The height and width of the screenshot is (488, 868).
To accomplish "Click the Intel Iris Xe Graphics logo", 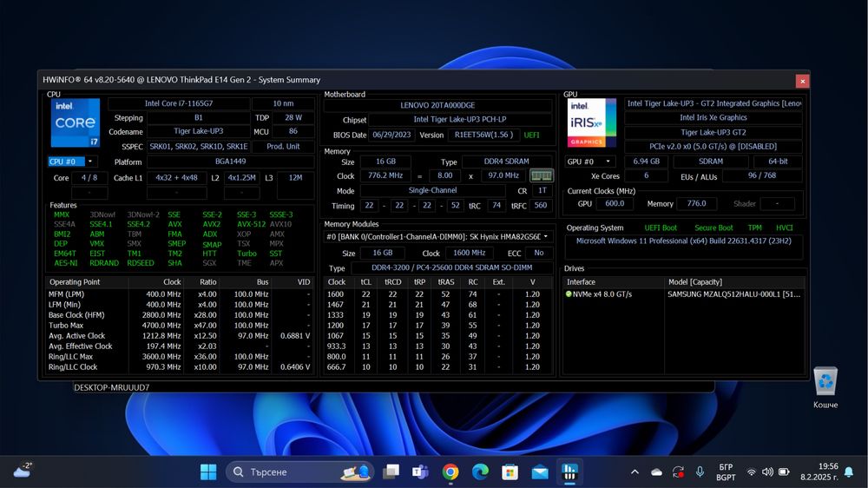I will coord(592,122).
